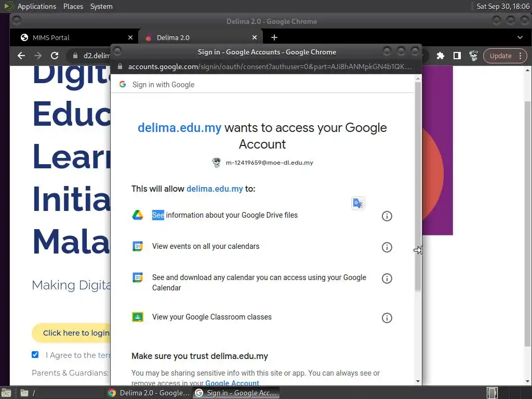Click delima.edu.my link in This will allow
532x399 pixels.
[x=215, y=189]
